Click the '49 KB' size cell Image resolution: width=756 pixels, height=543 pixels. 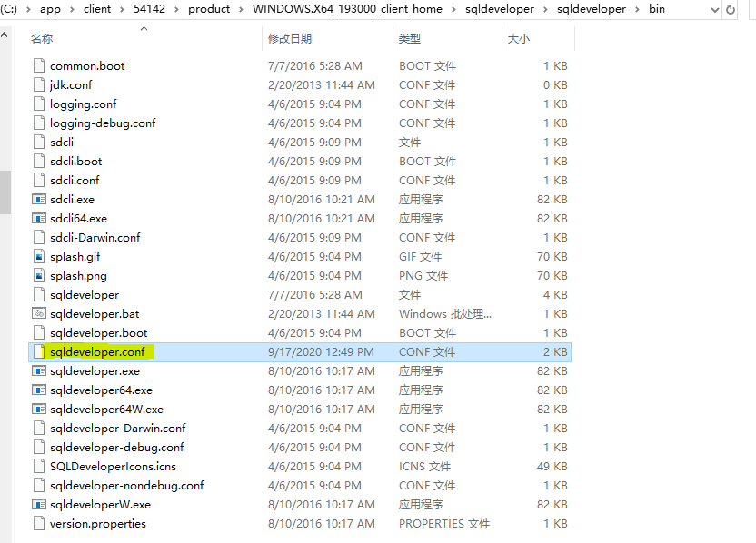pos(552,467)
